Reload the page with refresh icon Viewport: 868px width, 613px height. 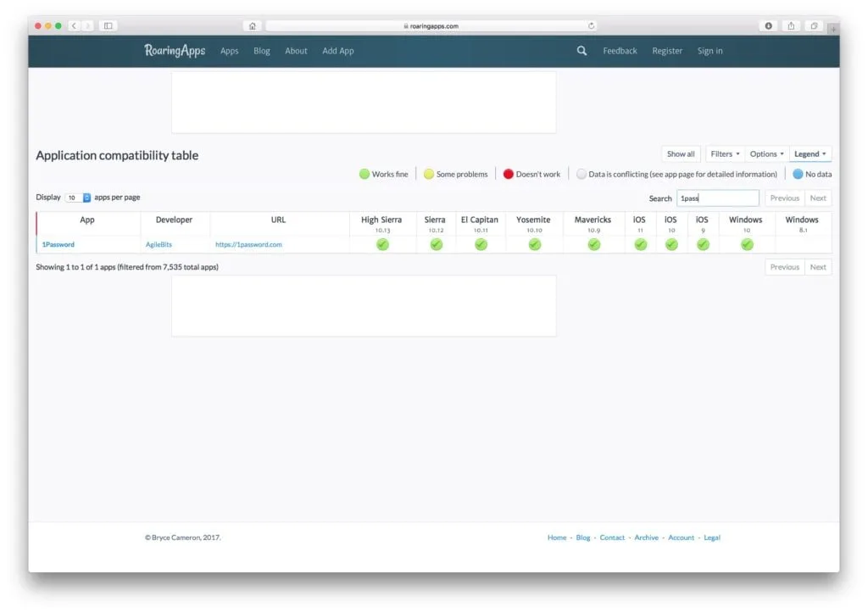pos(591,26)
